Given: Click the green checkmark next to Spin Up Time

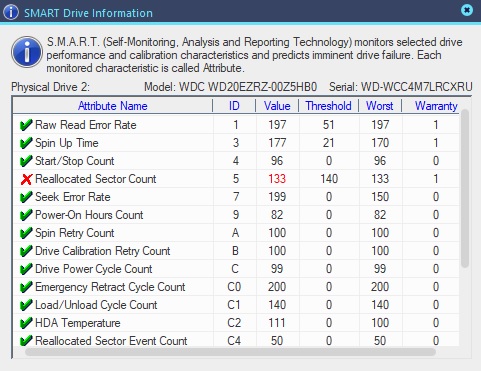Looking at the screenshot, I should (x=26, y=143).
